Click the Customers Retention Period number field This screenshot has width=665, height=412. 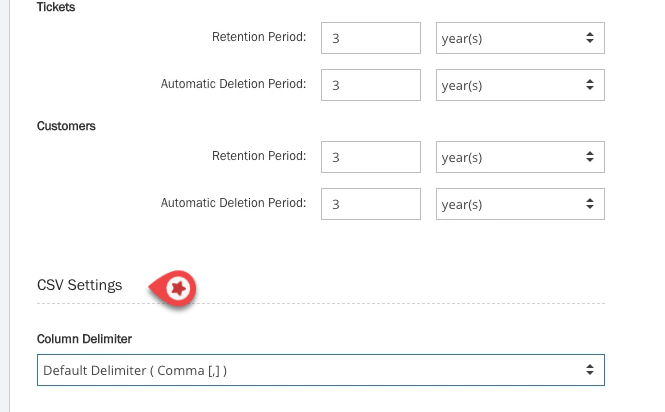coord(371,157)
